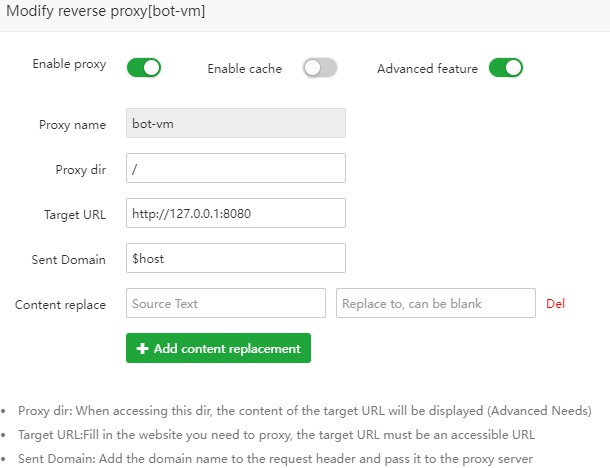This screenshot has width=610, height=468.
Task: Click the Sent Domain help note
Action: pos(275,459)
